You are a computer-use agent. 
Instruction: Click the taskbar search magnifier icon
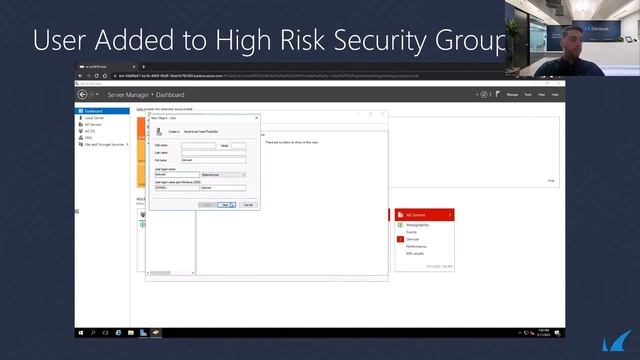93,333
